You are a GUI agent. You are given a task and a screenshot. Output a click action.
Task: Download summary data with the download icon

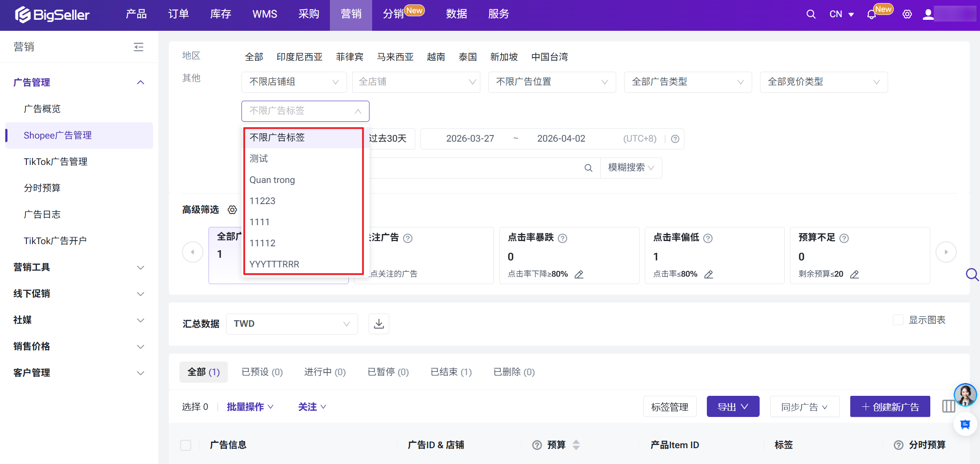(379, 324)
